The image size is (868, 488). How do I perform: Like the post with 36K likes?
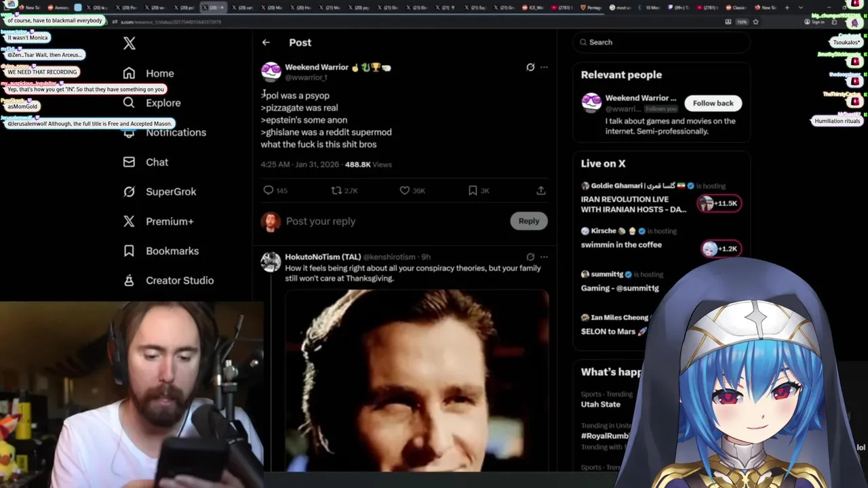tap(405, 190)
